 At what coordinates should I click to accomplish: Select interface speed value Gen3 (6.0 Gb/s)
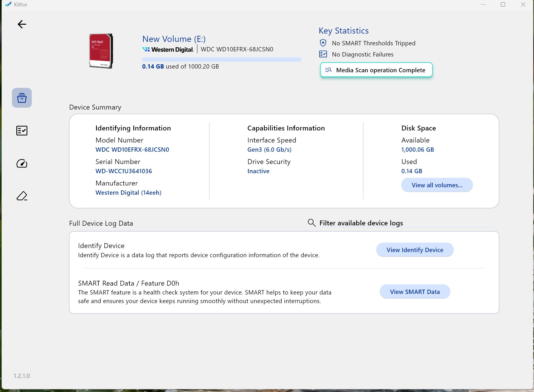click(x=269, y=150)
